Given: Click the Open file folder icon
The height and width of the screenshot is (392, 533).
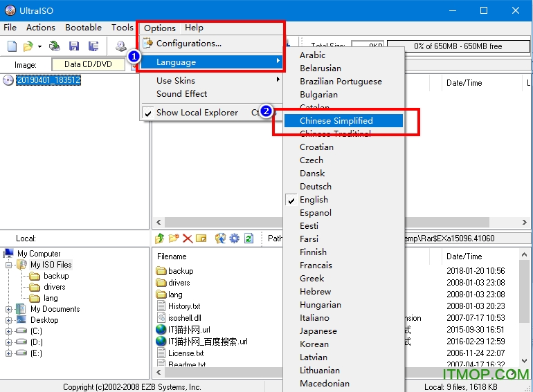Looking at the screenshot, I should tap(28, 46).
